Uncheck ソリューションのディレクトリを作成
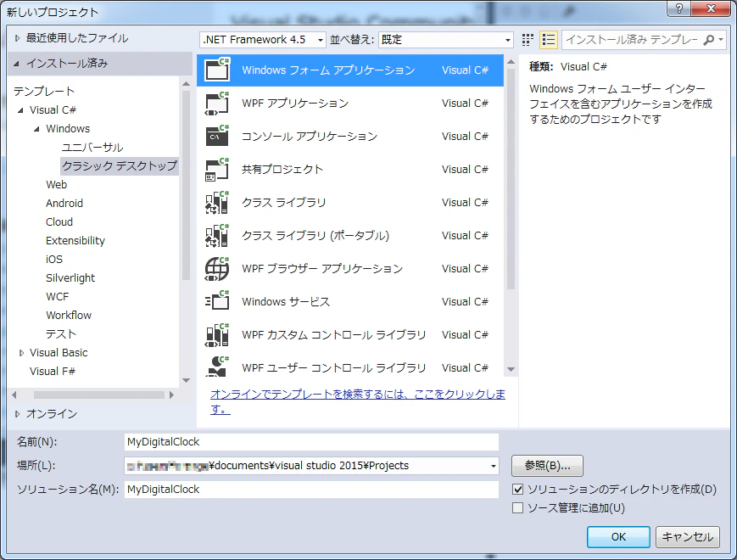Image resolution: width=737 pixels, height=560 pixels. click(520, 488)
